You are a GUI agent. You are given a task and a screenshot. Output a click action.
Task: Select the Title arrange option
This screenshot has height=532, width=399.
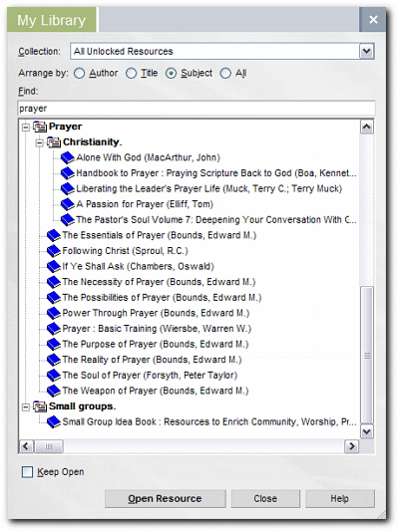(x=131, y=74)
